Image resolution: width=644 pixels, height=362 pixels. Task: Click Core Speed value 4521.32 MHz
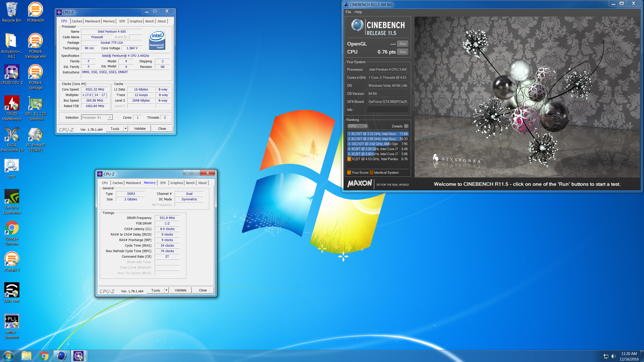coord(95,89)
